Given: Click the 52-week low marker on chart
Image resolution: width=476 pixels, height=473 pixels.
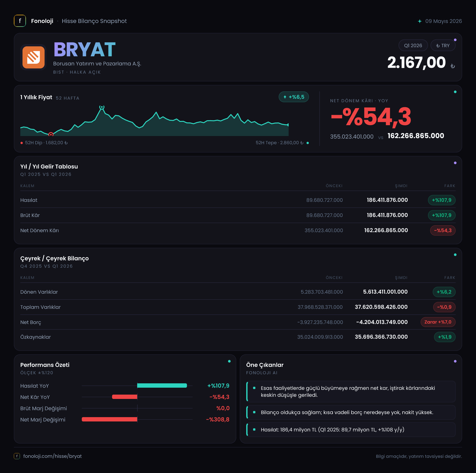Looking at the screenshot, I should pos(51,134).
